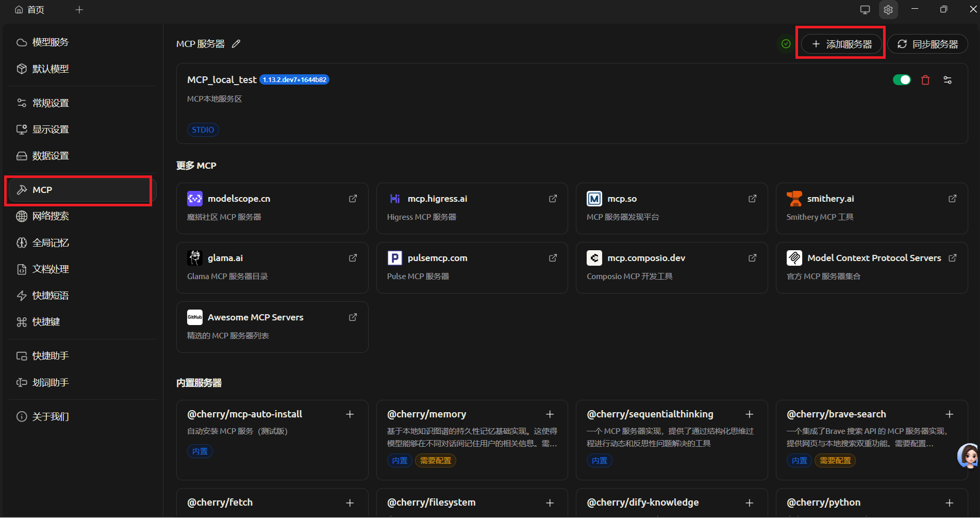Add @cherry/sequentialthinking with its plus icon
Image resolution: width=980 pixels, height=518 pixels.
[750, 414]
